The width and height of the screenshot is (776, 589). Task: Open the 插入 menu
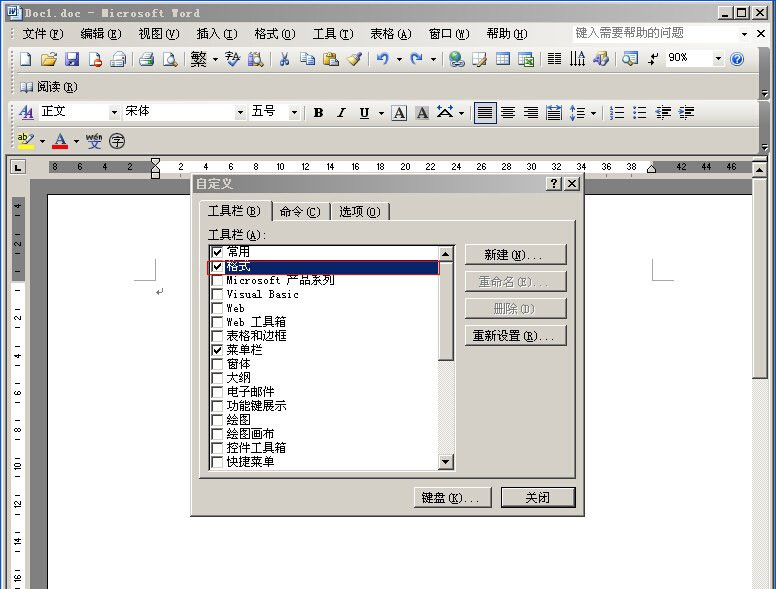point(216,34)
